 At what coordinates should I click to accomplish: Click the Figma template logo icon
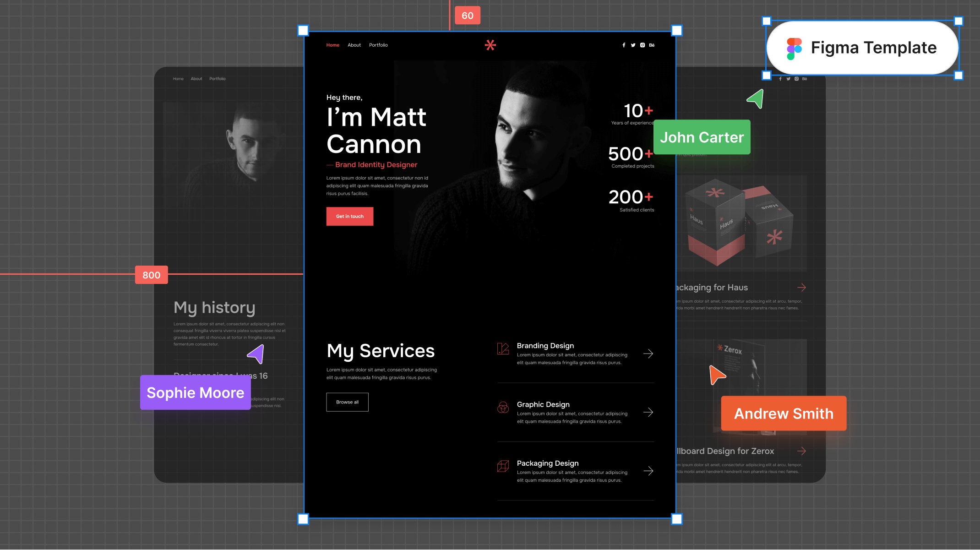[794, 47]
